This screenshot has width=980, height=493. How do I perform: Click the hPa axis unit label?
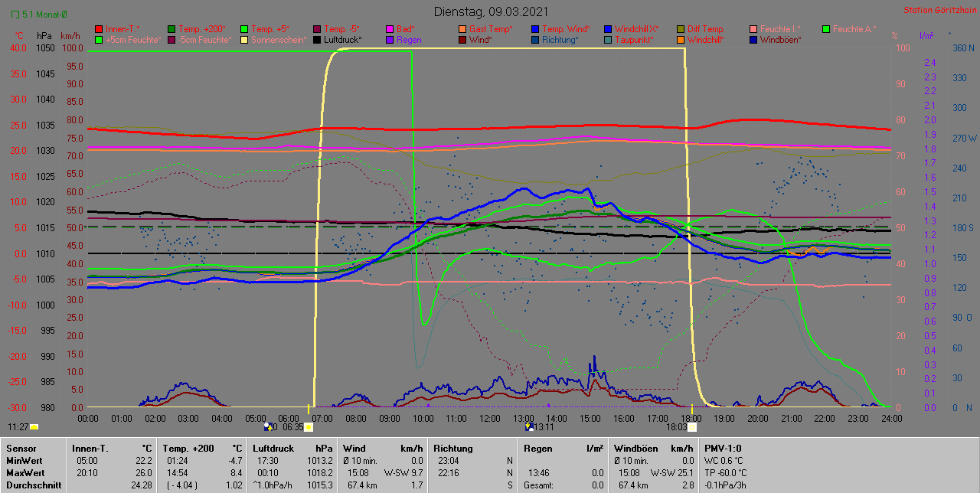point(44,36)
